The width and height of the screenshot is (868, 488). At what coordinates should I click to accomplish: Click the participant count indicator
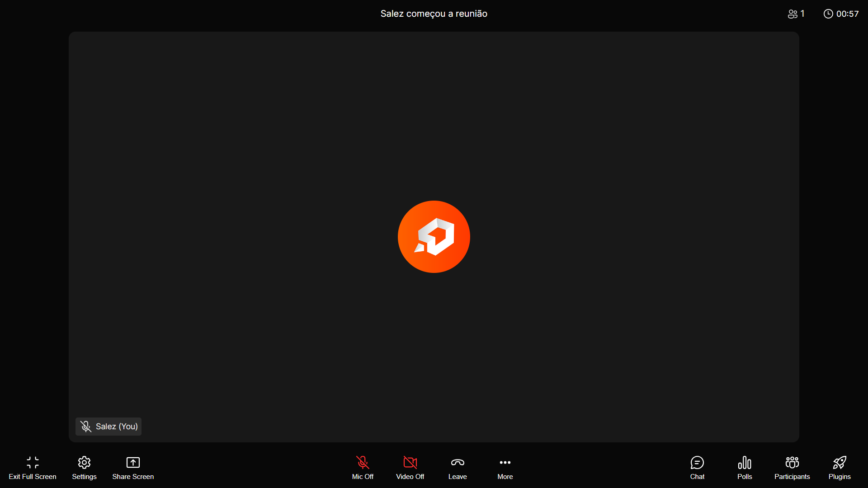coord(796,14)
